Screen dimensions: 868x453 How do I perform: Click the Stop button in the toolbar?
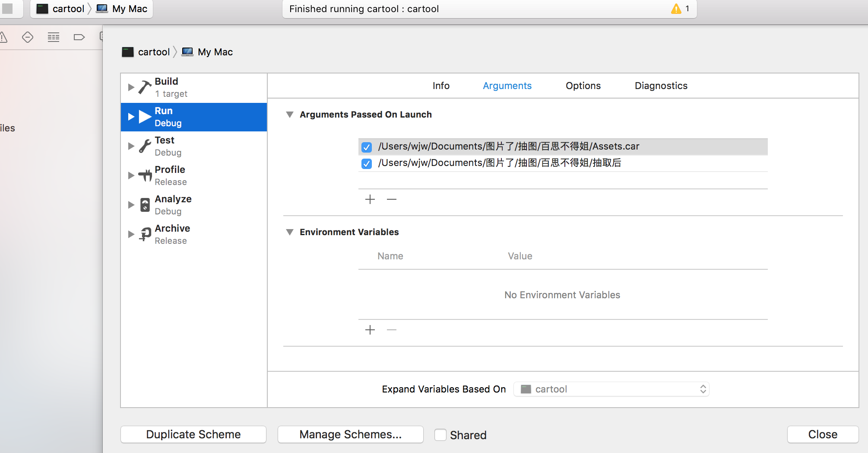click(x=8, y=9)
